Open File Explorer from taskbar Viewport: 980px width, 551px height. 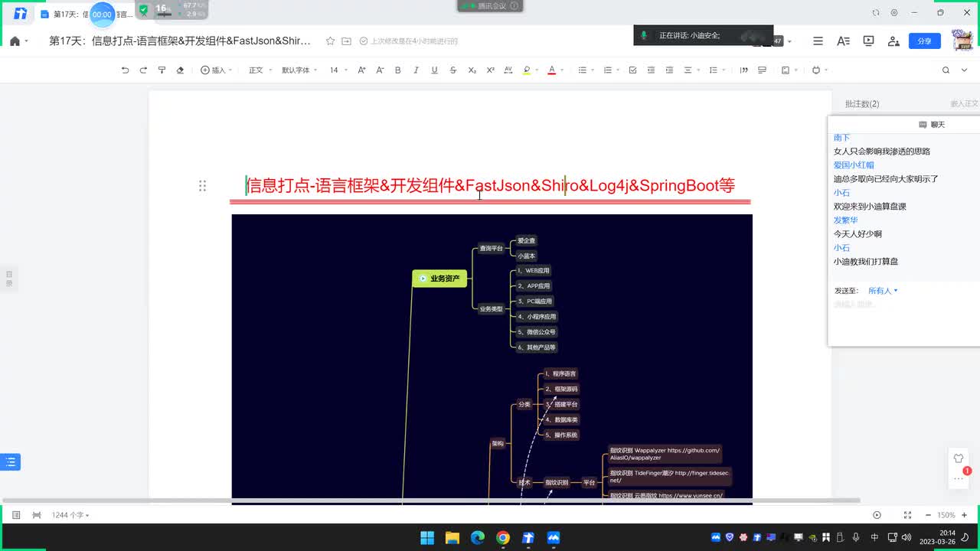pyautogui.click(x=452, y=537)
